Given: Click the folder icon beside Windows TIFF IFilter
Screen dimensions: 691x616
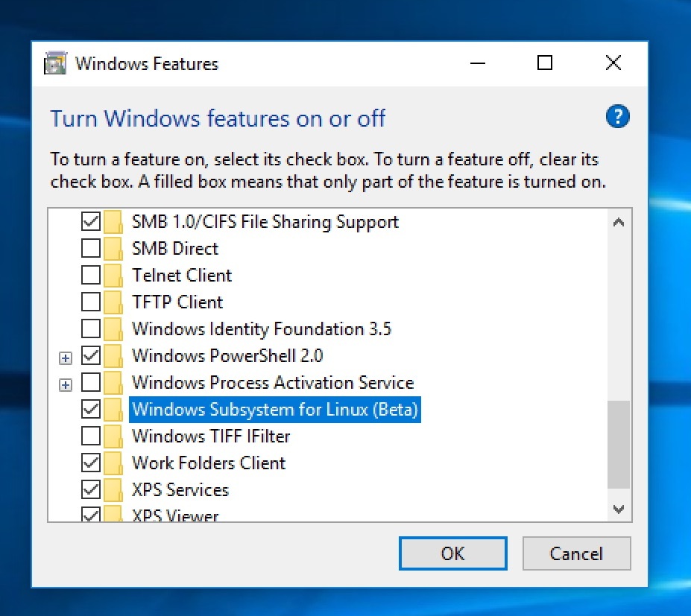Looking at the screenshot, I should 115,436.
